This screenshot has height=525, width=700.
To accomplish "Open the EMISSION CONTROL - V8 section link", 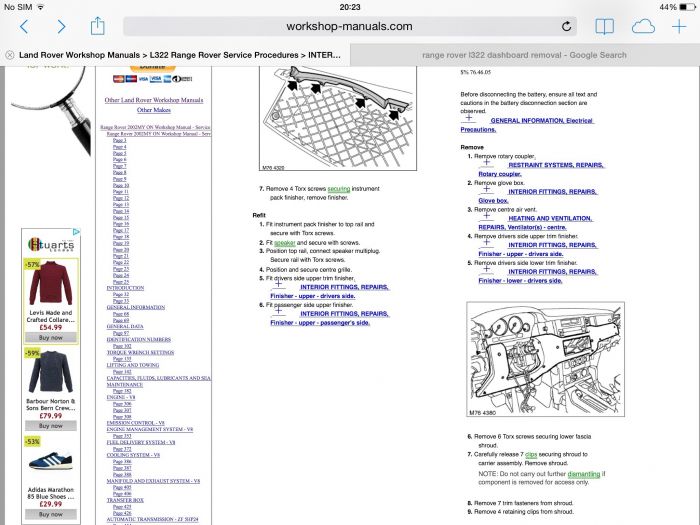I will (x=136, y=423).
